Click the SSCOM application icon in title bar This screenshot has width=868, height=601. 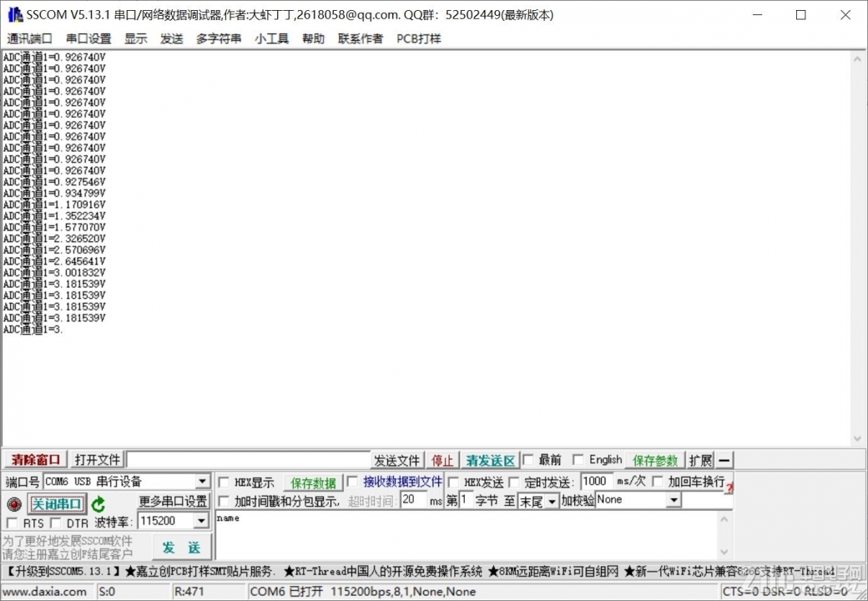15,15
